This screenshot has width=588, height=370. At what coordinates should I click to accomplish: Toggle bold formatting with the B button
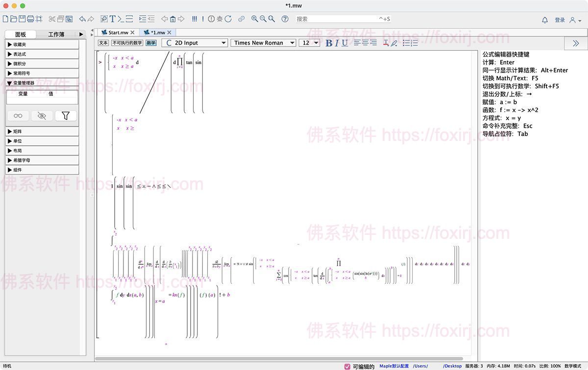click(329, 43)
